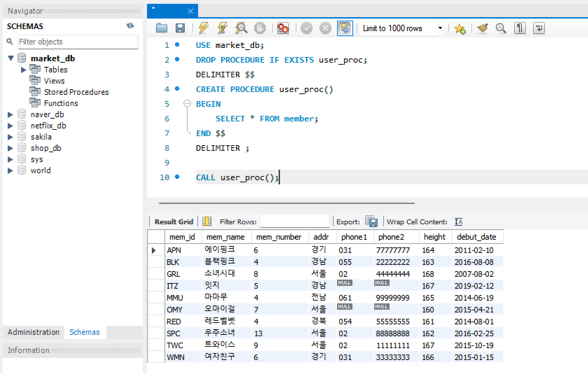Screen dimensions: 588x373
Task: Click the Explain query magnifier icon
Action: tap(241, 28)
